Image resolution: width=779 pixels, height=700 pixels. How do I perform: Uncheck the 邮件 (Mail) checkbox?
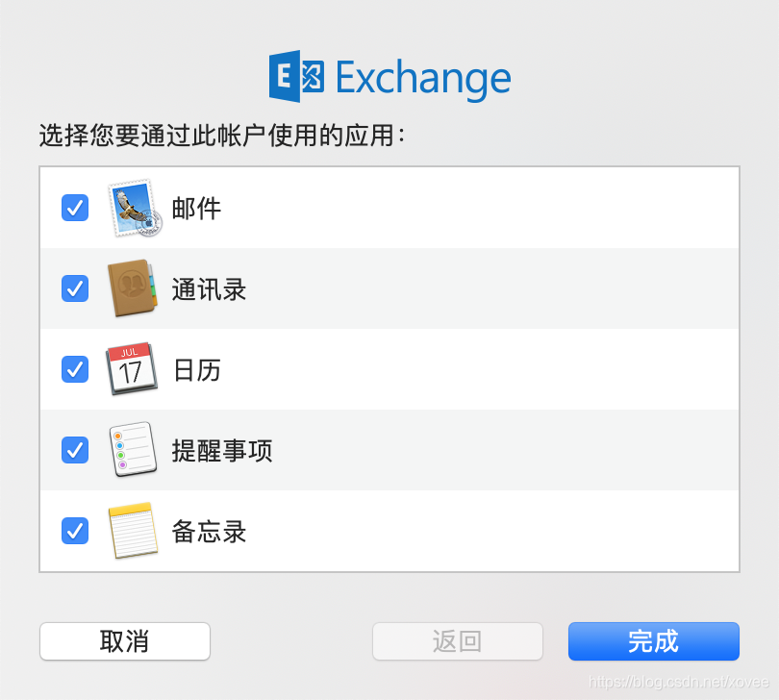75,208
